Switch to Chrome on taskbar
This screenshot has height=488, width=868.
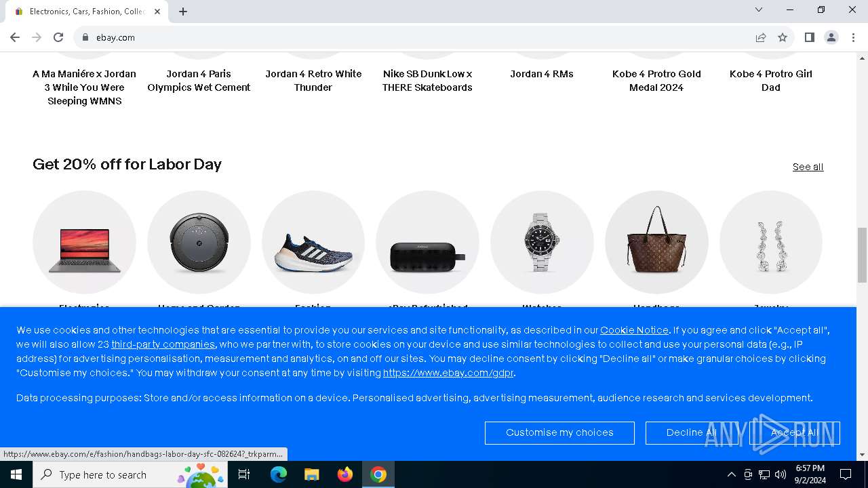pyautogui.click(x=378, y=474)
